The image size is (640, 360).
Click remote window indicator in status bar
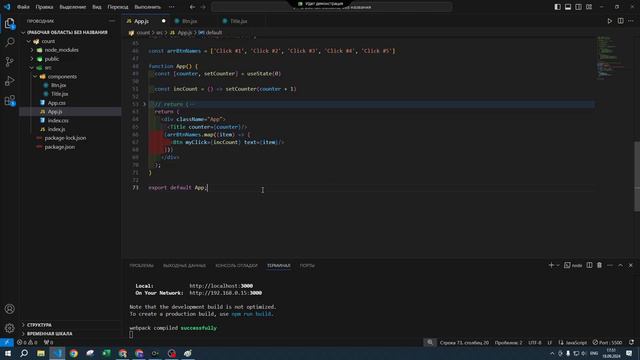pos(7,342)
